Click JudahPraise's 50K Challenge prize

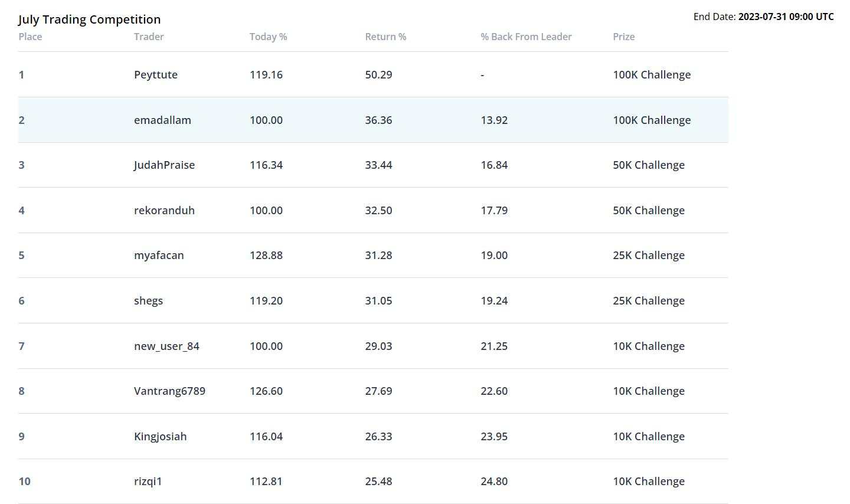click(649, 165)
